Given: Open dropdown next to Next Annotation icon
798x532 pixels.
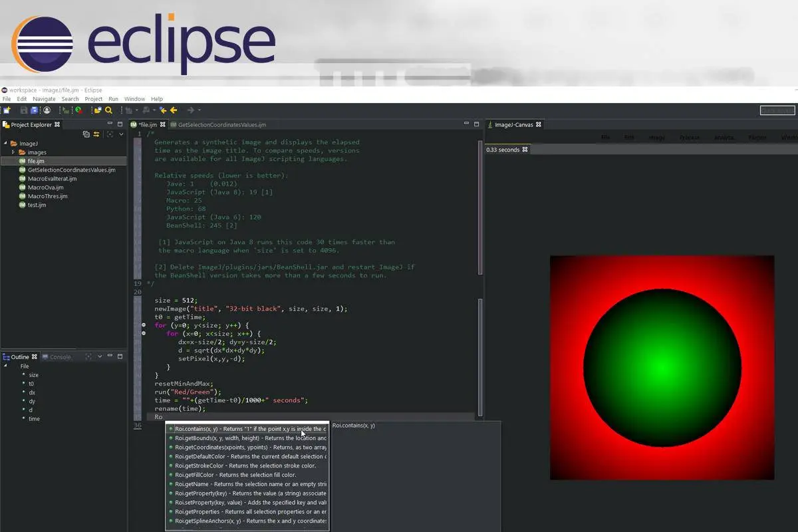Looking at the screenshot, I should (x=137, y=110).
